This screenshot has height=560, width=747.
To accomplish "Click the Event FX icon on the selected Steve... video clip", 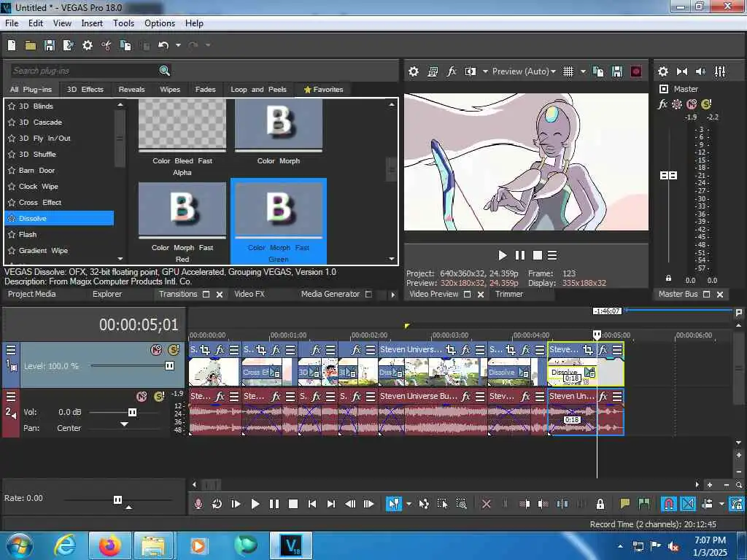I will (603, 349).
